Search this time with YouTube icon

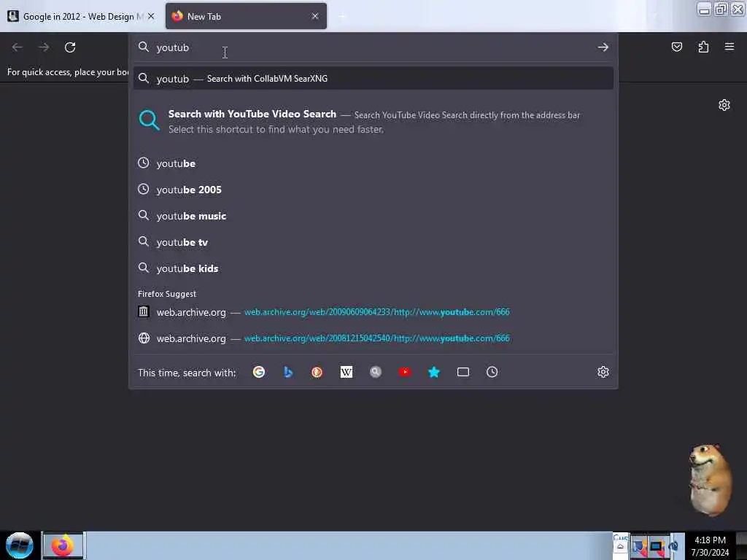coord(404,372)
